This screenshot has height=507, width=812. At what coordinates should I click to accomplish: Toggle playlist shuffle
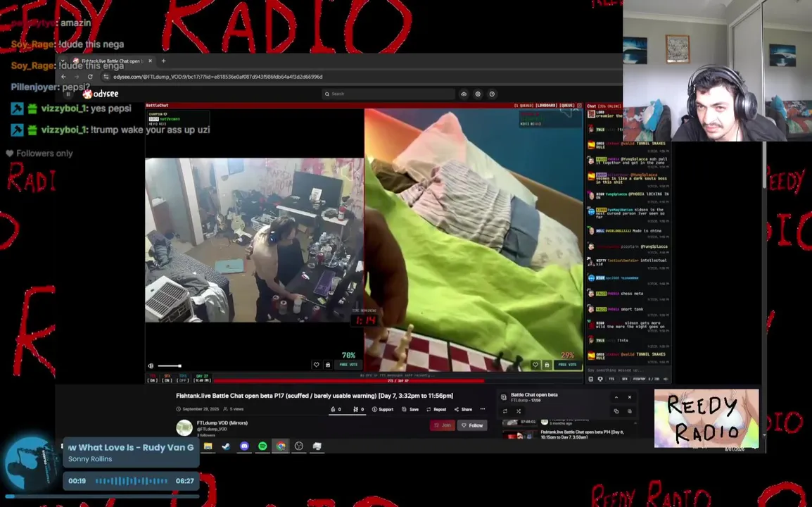519,411
